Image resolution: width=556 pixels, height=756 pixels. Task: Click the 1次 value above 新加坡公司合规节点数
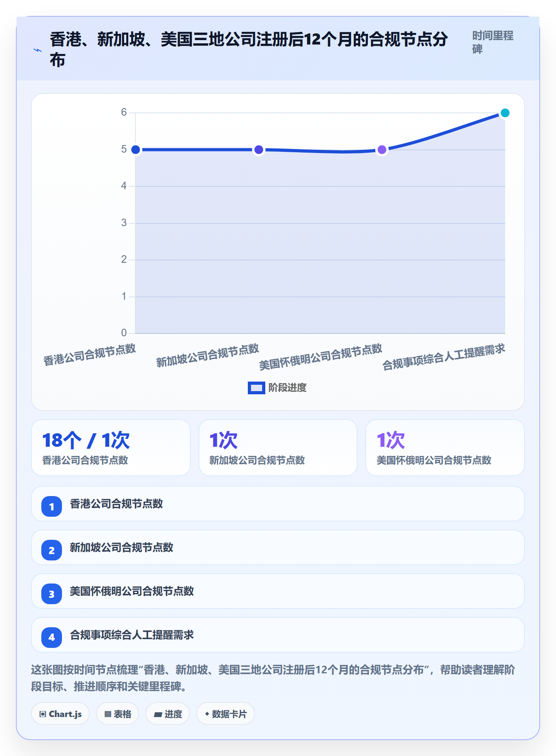(224, 440)
